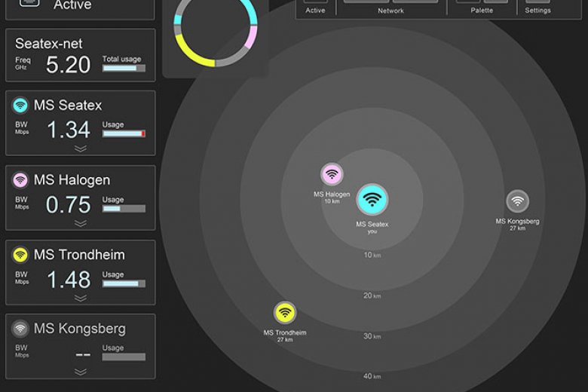Click the Seatex-net Total usage bar
Viewport: 588px width, 392px height.
coord(124,69)
